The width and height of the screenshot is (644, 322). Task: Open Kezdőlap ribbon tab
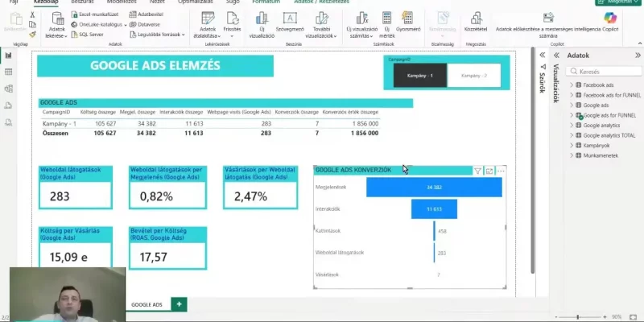pyautogui.click(x=46, y=2)
